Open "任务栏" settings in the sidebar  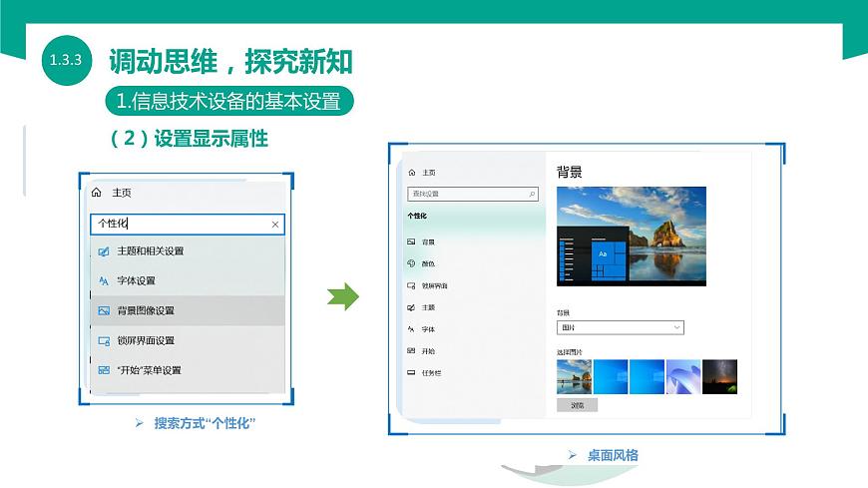point(431,372)
